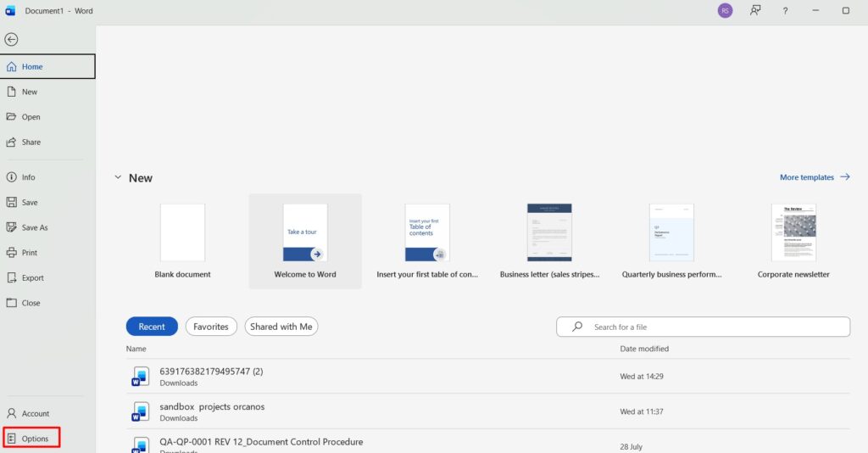Open Insert your first table of contents template

tap(427, 241)
